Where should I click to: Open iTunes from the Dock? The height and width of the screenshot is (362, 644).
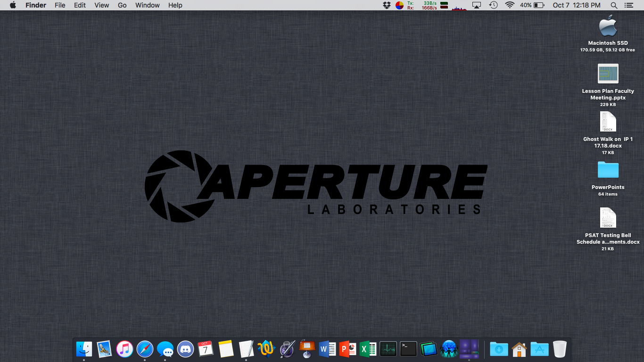coord(124,349)
